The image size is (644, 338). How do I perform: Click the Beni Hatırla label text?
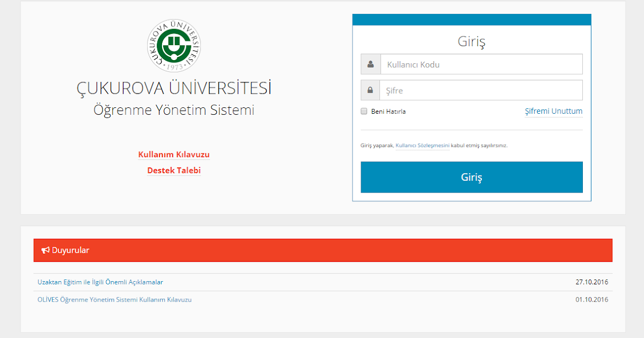[x=389, y=112]
